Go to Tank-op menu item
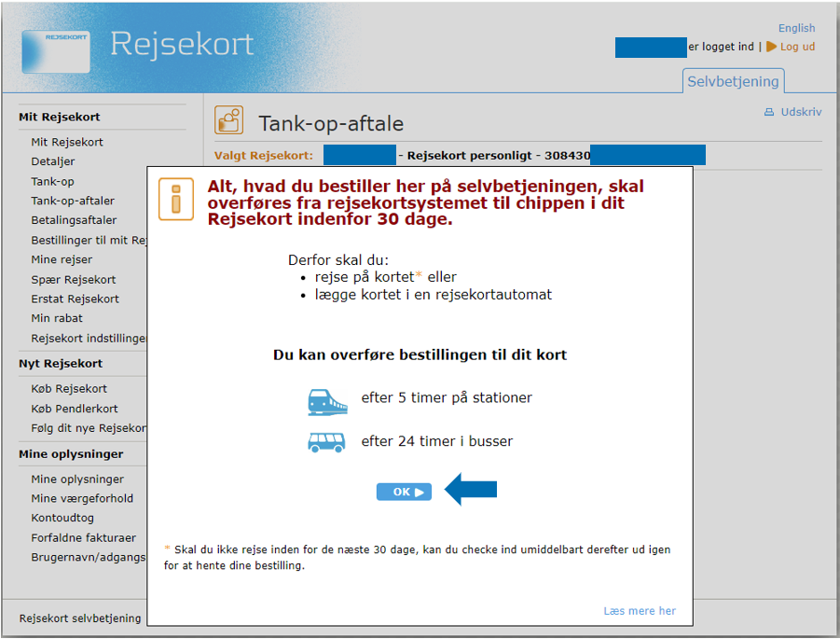 click(53, 182)
